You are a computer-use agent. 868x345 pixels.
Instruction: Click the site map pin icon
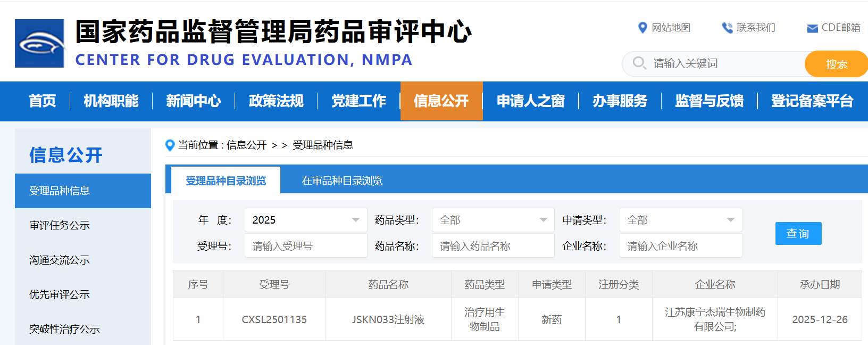click(642, 28)
